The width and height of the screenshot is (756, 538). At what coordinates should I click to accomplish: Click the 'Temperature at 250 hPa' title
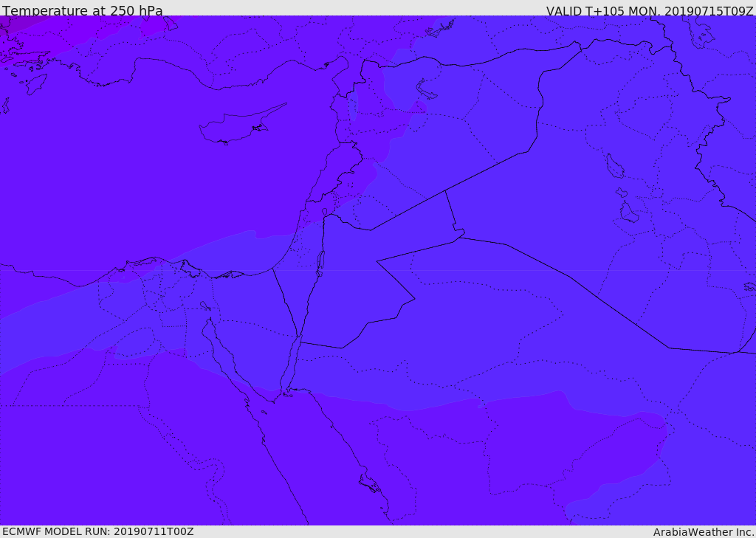(83, 10)
